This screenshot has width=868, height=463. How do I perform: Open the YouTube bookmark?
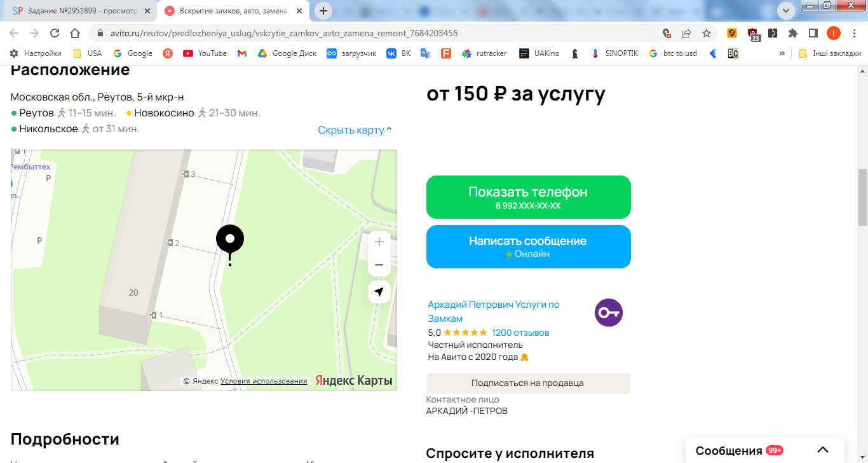point(205,53)
